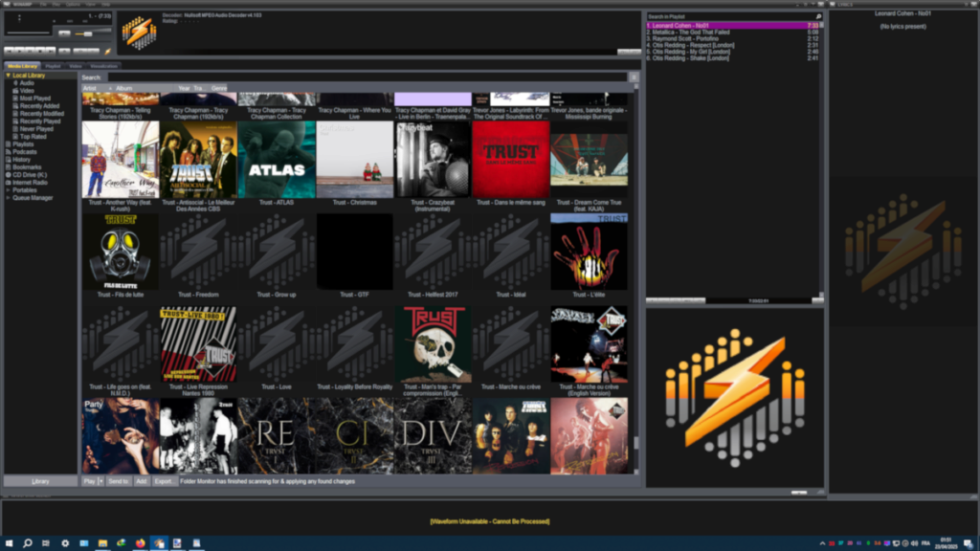This screenshot has height=551, width=980.
Task: Select Leonard Cohen - No01 in the playlist
Action: (x=732, y=26)
